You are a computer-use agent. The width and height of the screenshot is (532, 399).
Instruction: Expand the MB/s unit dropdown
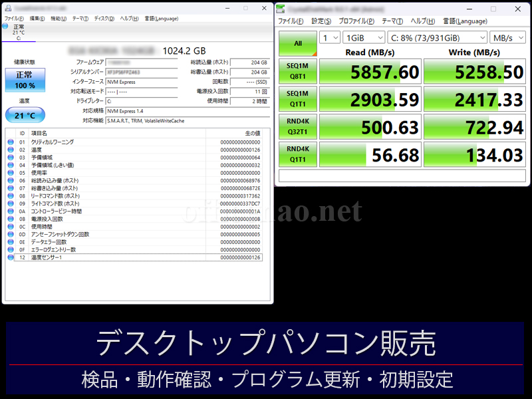507,37
